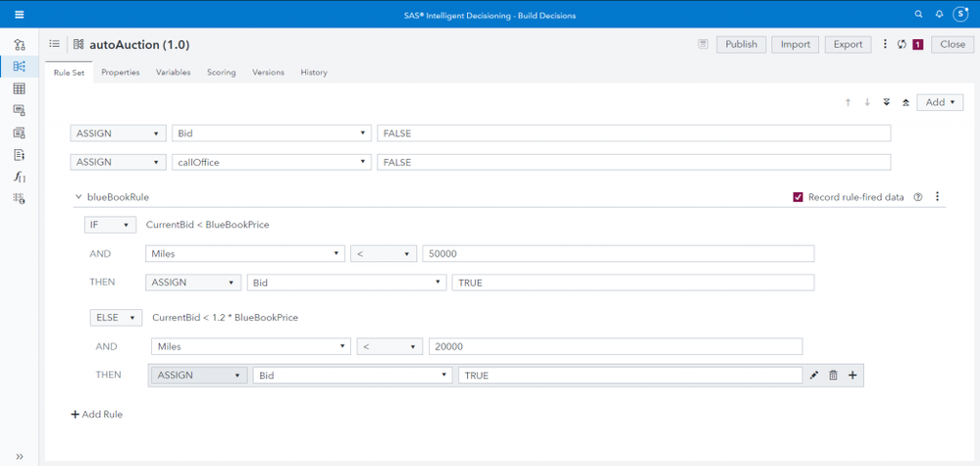The image size is (980, 466).
Task: Delete the selected THEN assignment
Action: (833, 376)
